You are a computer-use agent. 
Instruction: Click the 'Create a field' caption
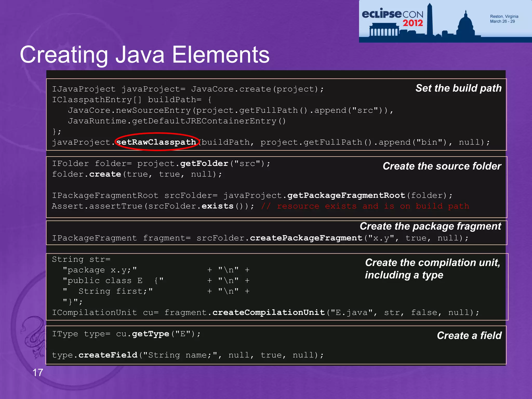(469, 335)
